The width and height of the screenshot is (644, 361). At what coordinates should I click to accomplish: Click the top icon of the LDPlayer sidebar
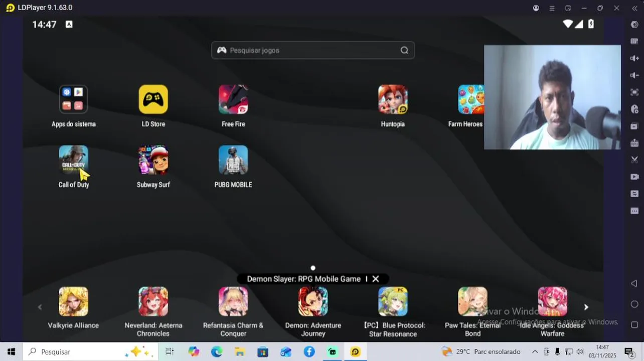pos(634,25)
